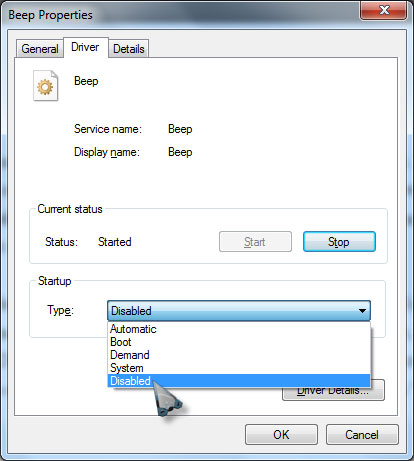The width and height of the screenshot is (414, 461).
Task: Click the Type dropdown arrow
Action: (x=362, y=311)
